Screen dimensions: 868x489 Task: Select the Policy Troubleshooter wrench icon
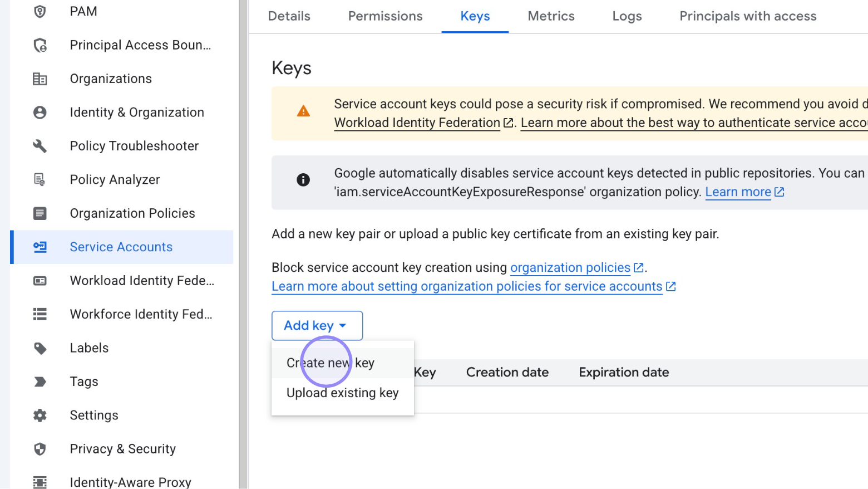coord(40,146)
